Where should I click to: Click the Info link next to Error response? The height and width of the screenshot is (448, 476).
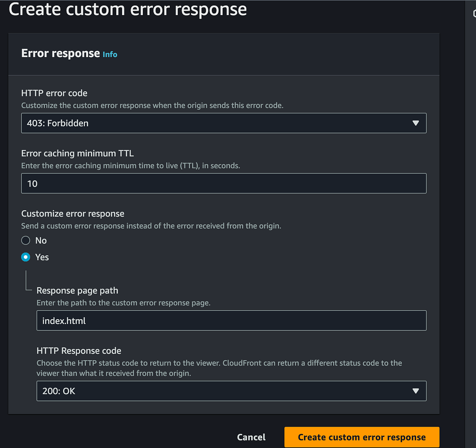110,54
